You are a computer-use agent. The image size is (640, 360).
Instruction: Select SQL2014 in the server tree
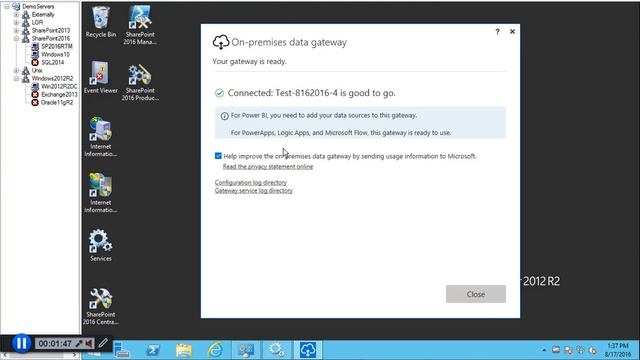coord(52,62)
